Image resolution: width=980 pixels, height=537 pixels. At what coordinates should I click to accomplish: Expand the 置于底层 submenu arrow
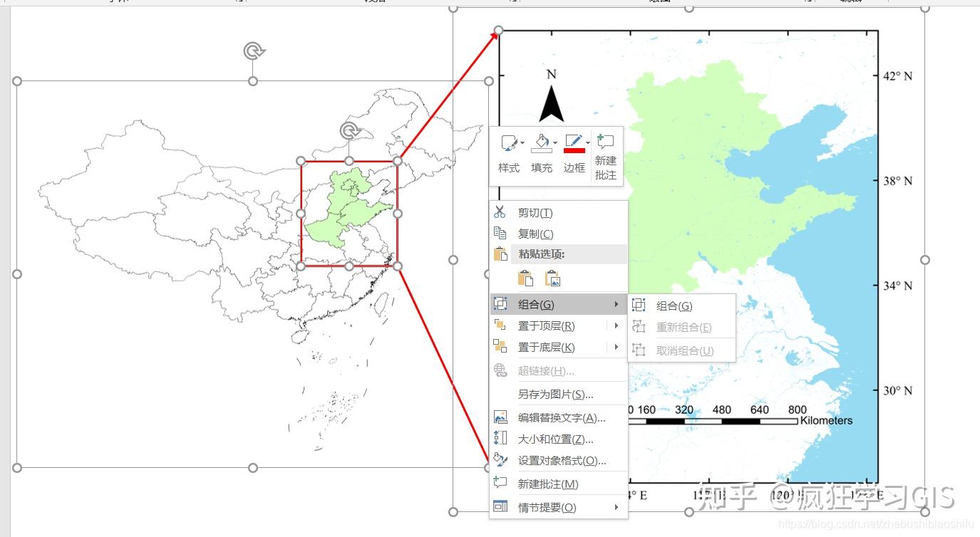pos(616,347)
